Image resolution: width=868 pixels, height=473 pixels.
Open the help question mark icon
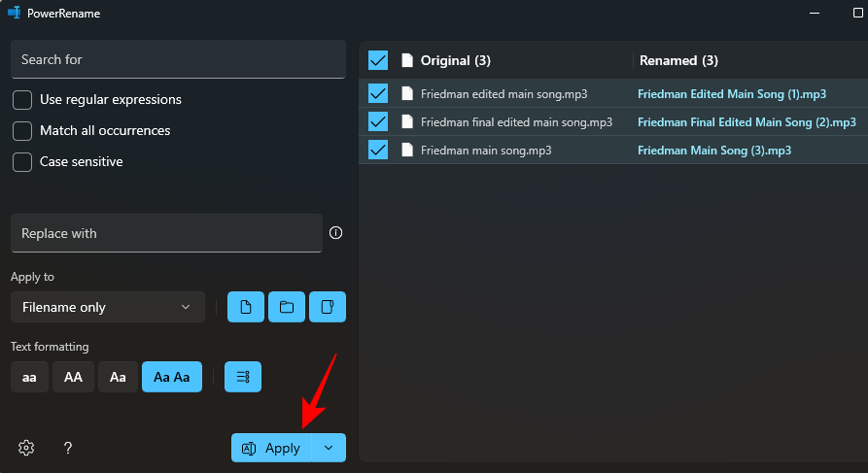tap(68, 448)
